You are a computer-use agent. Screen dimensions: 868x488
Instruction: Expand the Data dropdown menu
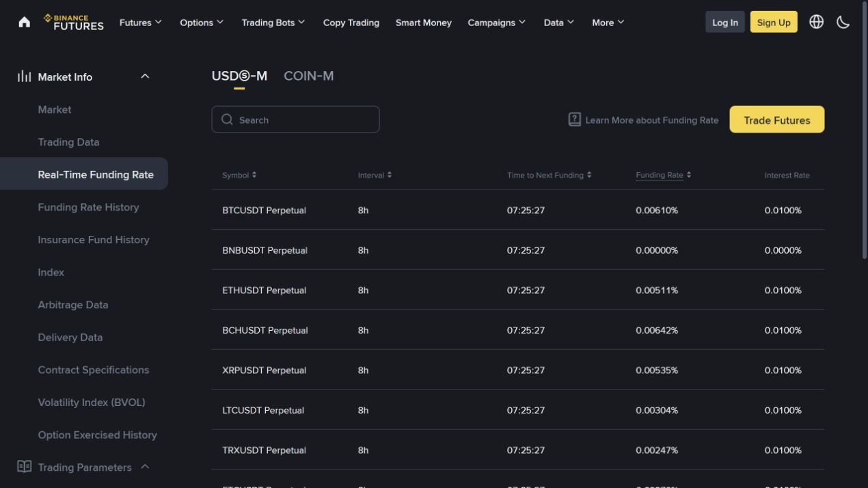pos(559,22)
